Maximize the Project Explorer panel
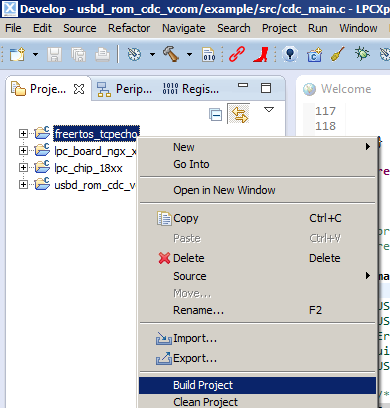This screenshot has height=408, width=390. coord(266,88)
